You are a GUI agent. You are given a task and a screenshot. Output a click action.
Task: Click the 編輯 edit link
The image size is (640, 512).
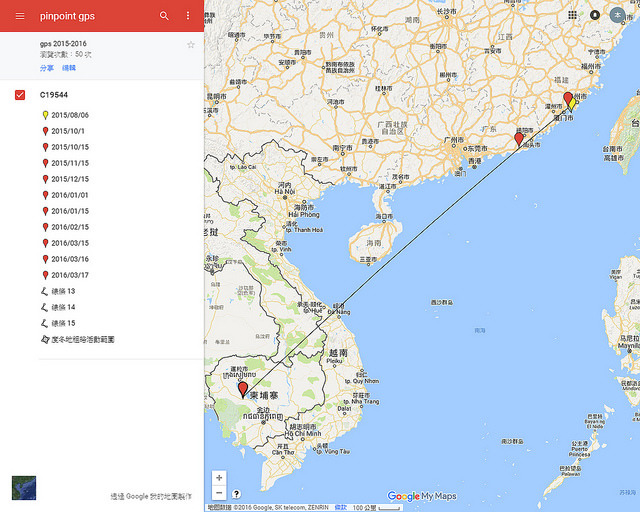[x=68, y=67]
